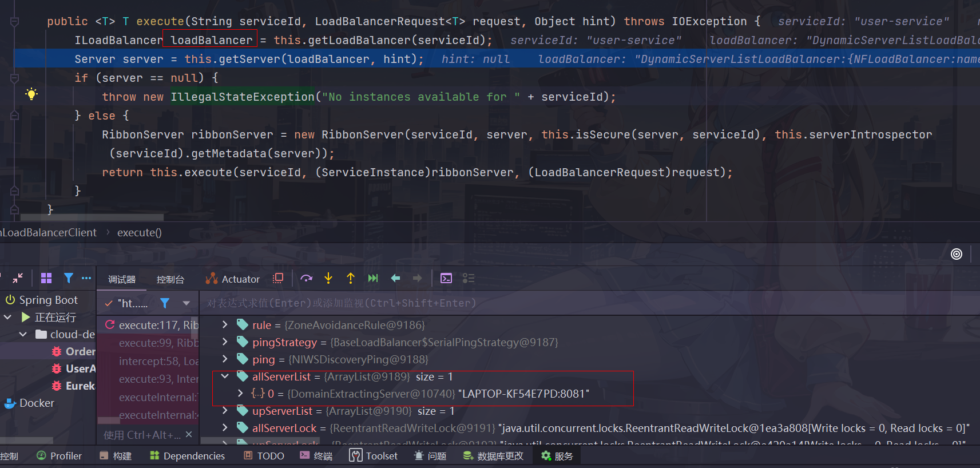Expand the upServerList variable node

click(225, 411)
